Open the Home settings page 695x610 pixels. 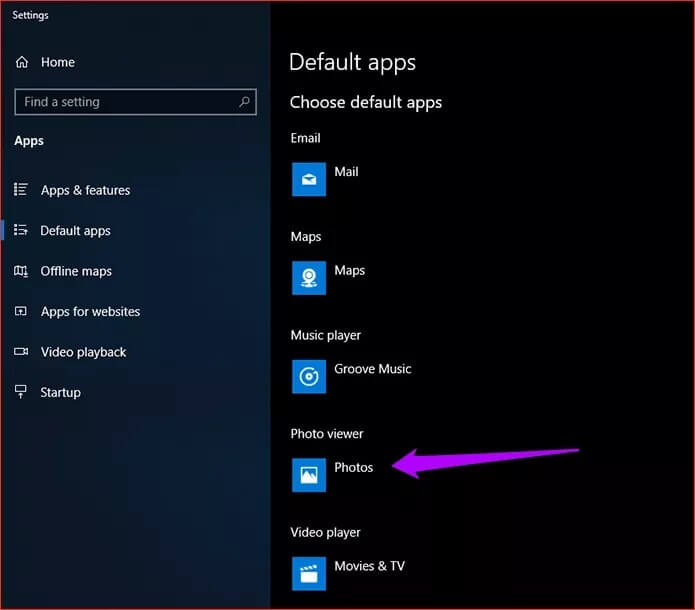pyautogui.click(x=58, y=62)
